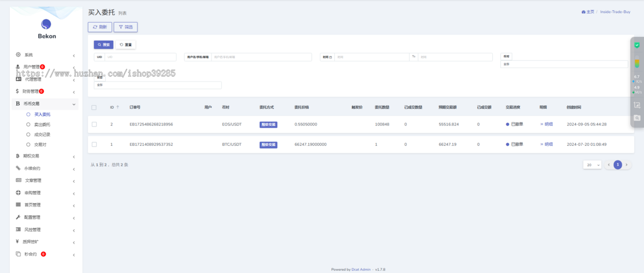Click the copy icon beside 秒合约
Image resolution: width=644 pixels, height=273 pixels.
tap(18, 254)
